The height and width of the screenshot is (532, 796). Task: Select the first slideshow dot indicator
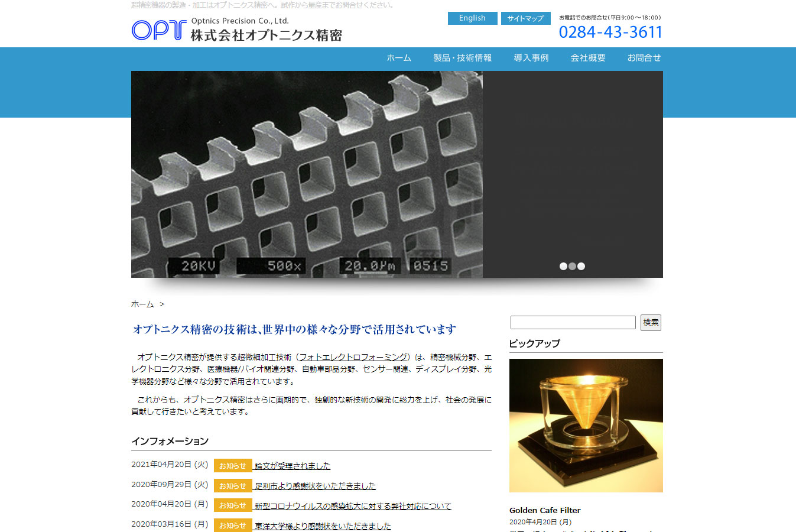(x=563, y=267)
